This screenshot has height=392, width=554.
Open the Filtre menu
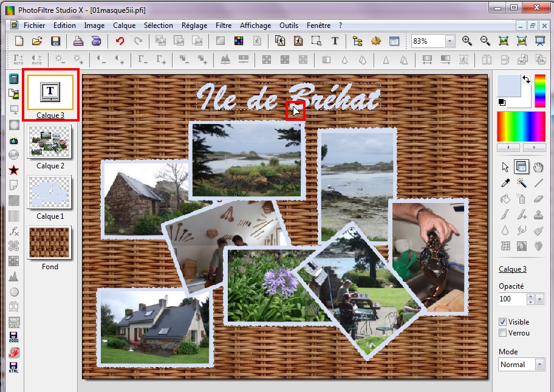[224, 26]
